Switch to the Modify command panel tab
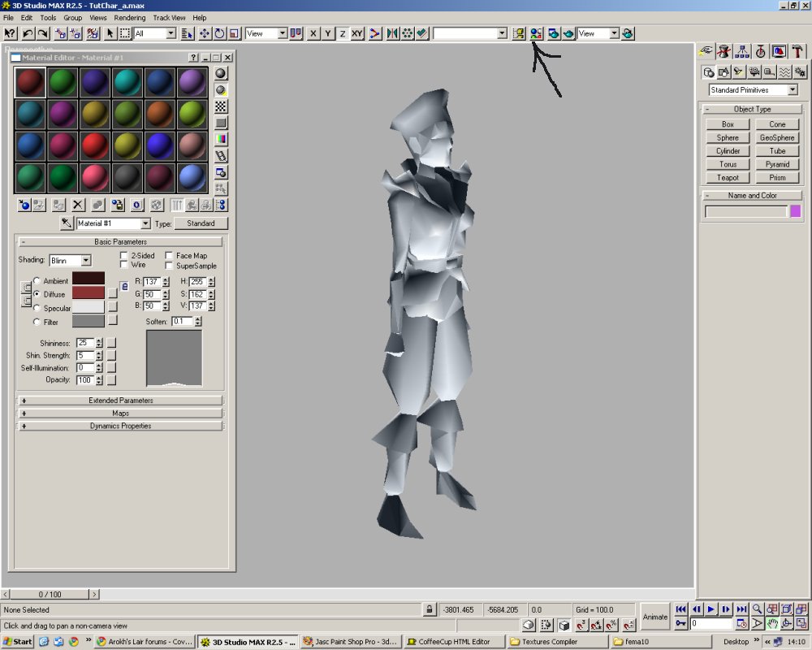 (x=724, y=51)
